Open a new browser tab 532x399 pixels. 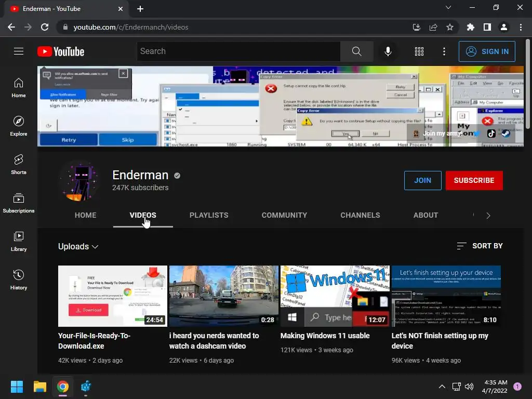tap(140, 9)
